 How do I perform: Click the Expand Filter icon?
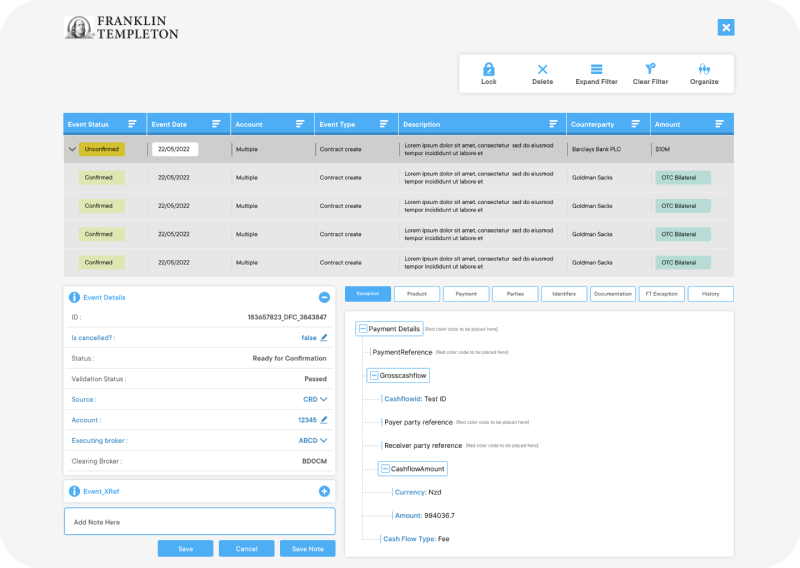(x=596, y=69)
